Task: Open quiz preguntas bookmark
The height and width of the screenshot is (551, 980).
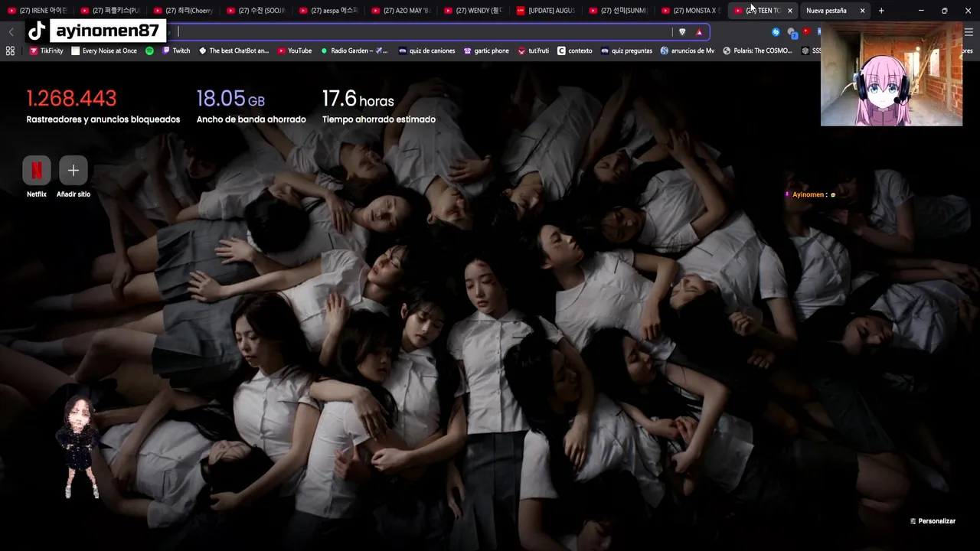Action: point(627,51)
